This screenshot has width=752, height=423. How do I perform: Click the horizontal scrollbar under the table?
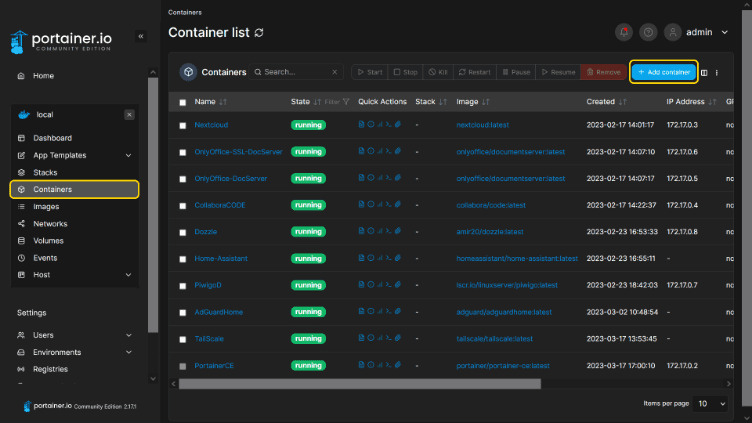pyautogui.click(x=360, y=382)
